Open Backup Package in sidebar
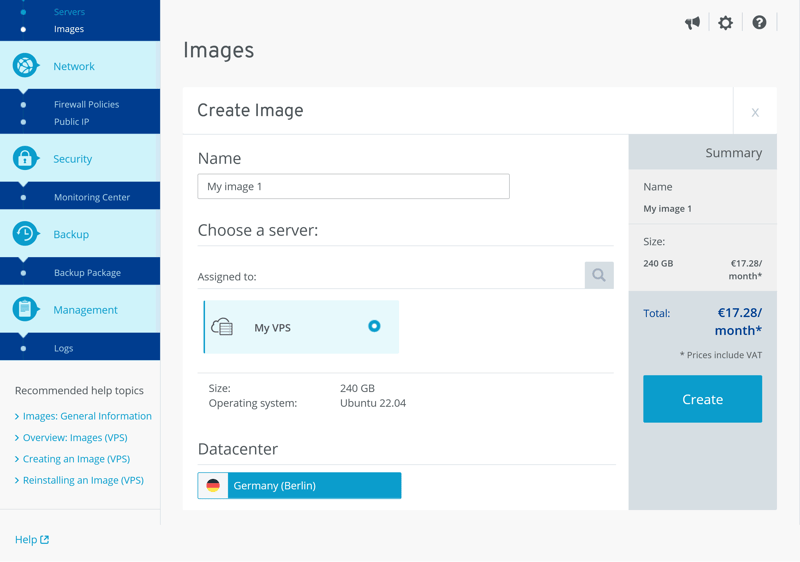Viewport: 800px width, 562px height. [x=87, y=272]
